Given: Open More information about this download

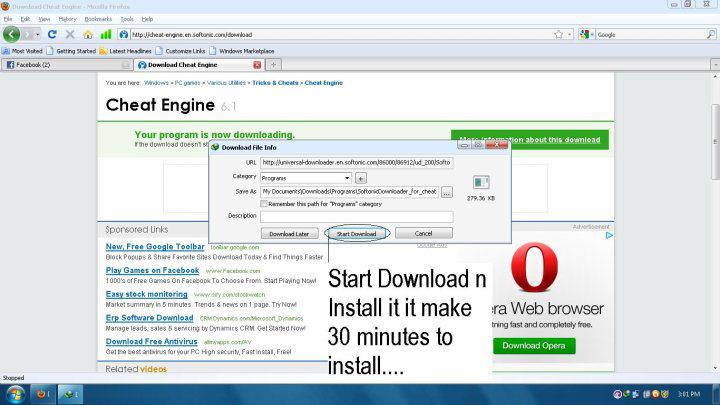Looking at the screenshot, I should coord(530,140).
